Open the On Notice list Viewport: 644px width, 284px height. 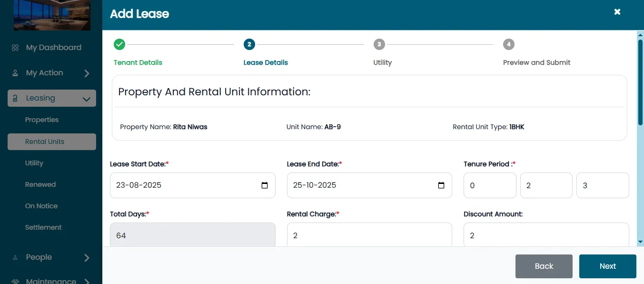point(41,206)
